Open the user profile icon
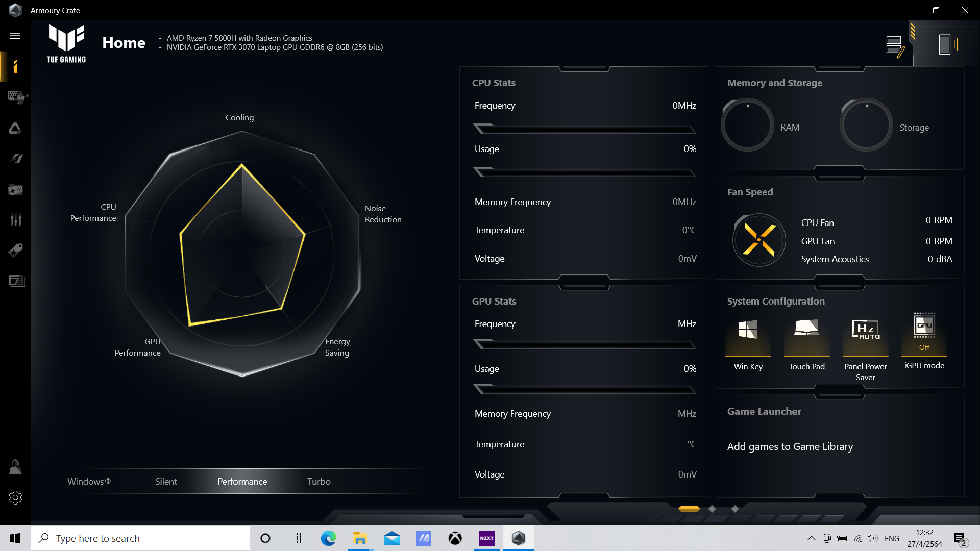Screen dimensions: 980x551 (15, 467)
